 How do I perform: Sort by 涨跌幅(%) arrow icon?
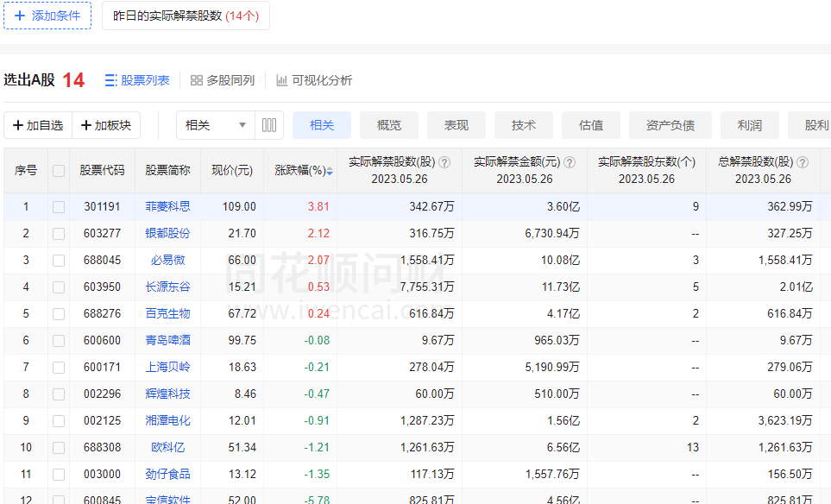click(330, 171)
